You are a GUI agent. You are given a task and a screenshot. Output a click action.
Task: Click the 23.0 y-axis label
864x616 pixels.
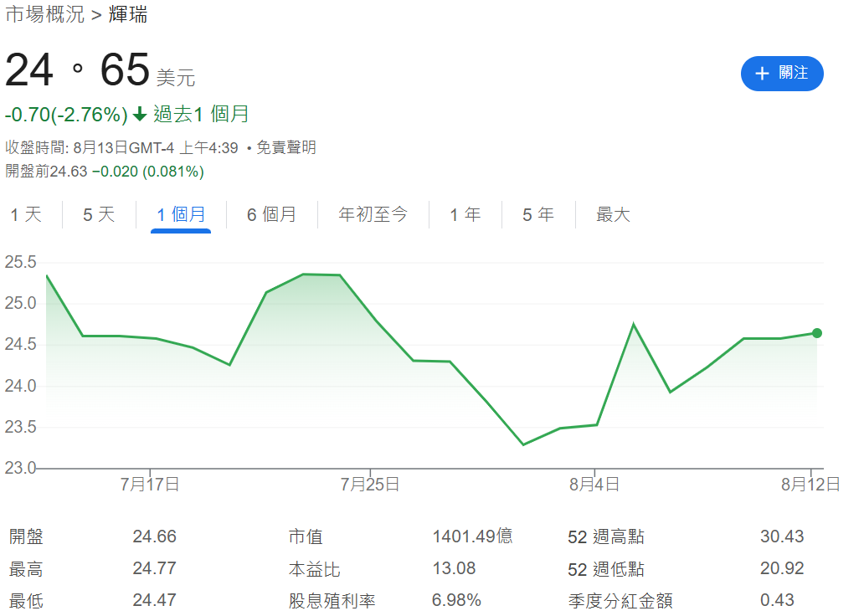tap(20, 468)
